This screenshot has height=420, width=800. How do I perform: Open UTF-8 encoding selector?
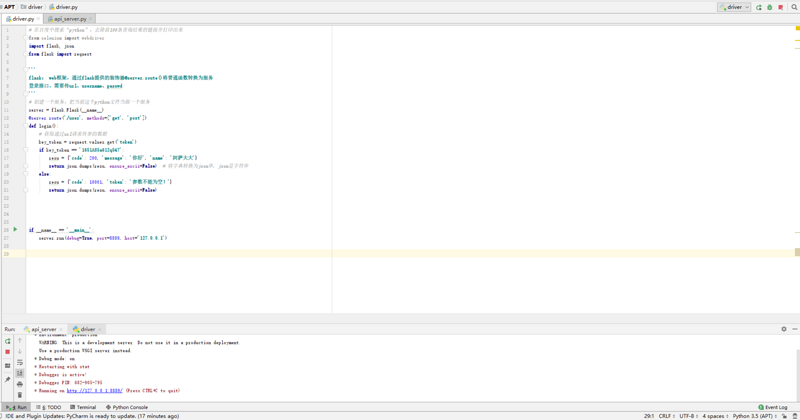[689, 416]
